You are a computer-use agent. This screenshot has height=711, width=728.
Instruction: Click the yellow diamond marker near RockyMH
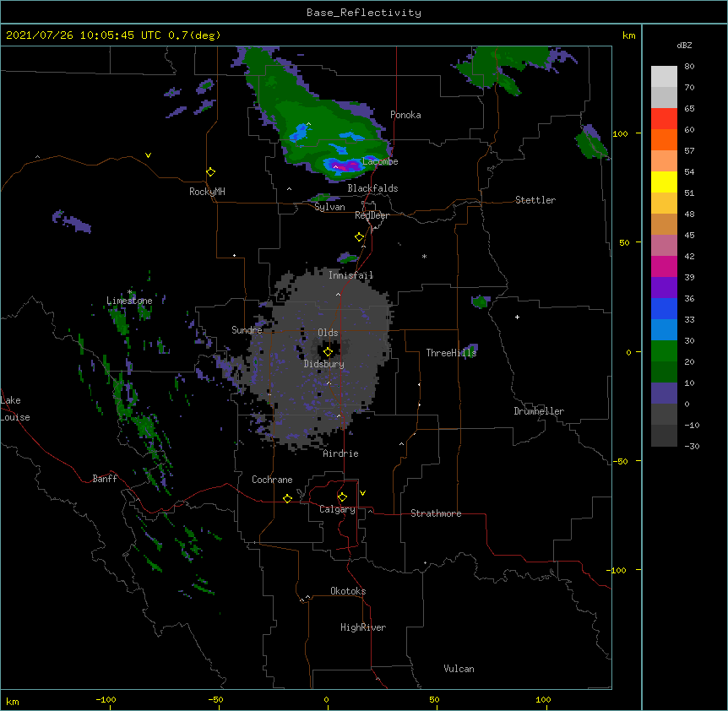210,171
